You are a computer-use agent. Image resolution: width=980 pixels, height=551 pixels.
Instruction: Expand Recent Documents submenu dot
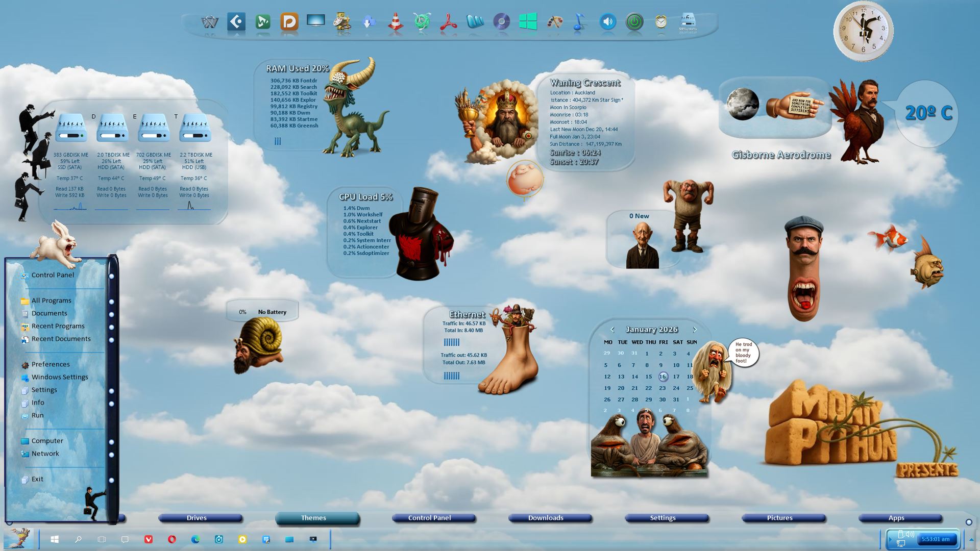pos(111,340)
